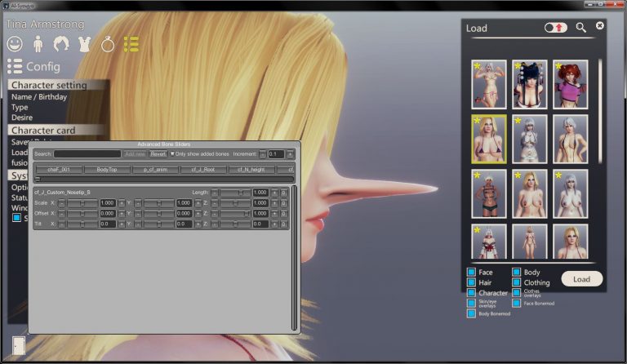Select the yellow Config list icon
This screenshot has width=627, height=364.
pos(131,44)
